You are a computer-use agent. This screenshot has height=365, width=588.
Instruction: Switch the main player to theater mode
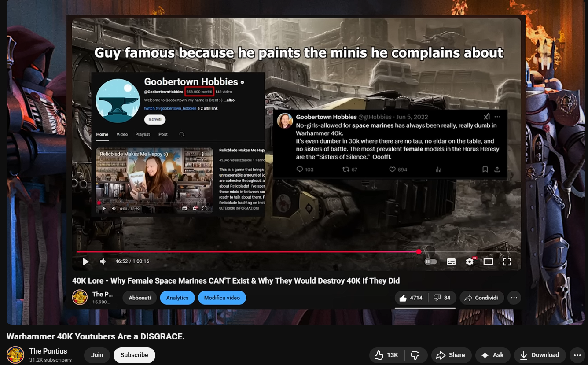[x=489, y=262]
